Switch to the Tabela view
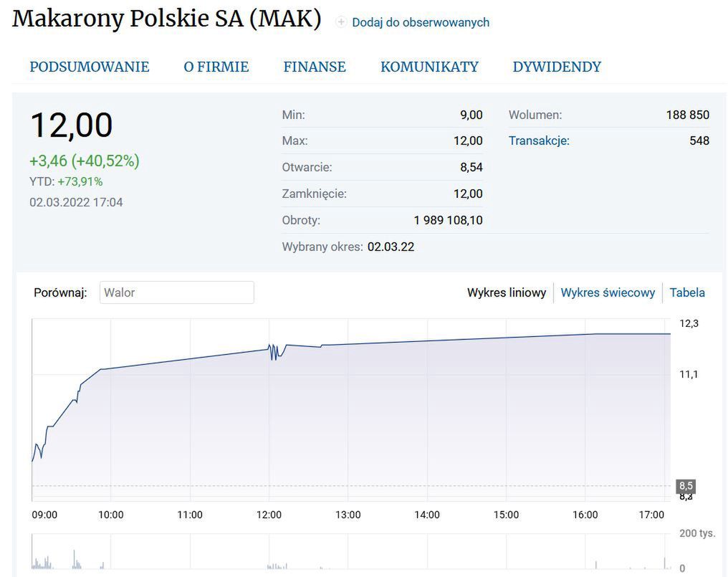This screenshot has height=577, width=728. point(686,292)
